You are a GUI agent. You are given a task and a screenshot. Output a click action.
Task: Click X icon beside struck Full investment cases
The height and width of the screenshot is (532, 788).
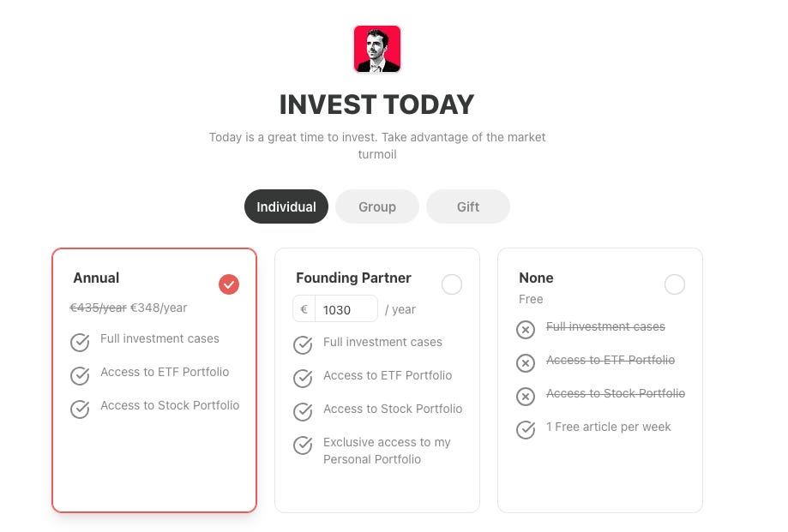click(x=526, y=330)
